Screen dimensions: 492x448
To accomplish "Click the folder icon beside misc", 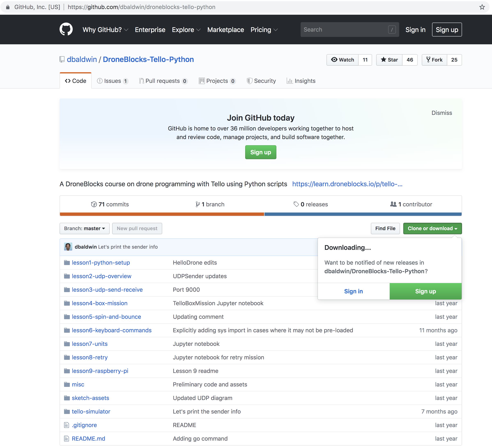I will pyautogui.click(x=67, y=384).
